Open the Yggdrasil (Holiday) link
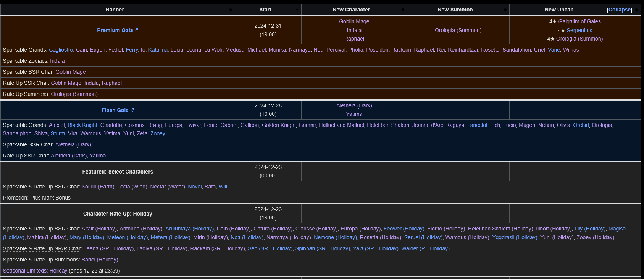The image size is (644, 279). click(x=515, y=237)
